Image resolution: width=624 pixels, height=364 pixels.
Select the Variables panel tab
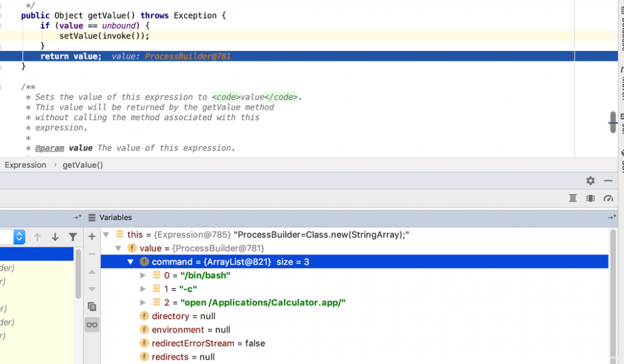click(115, 218)
